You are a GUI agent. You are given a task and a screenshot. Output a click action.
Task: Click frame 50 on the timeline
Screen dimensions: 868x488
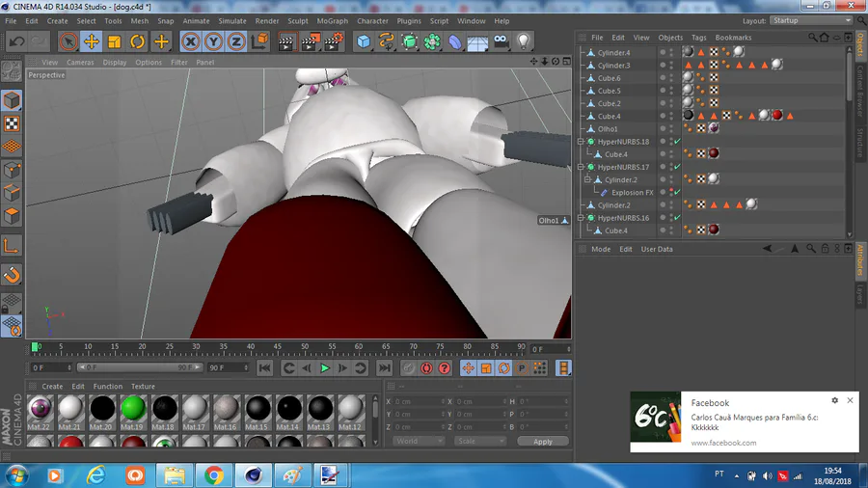point(305,348)
